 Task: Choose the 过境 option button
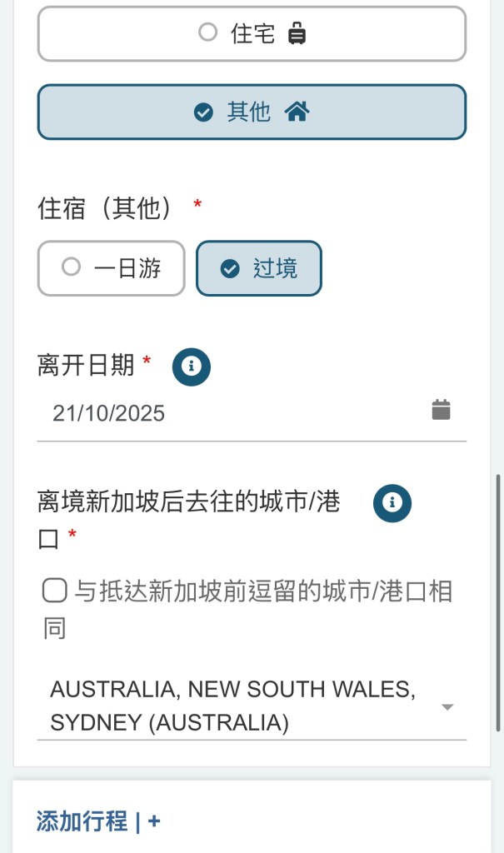(259, 268)
